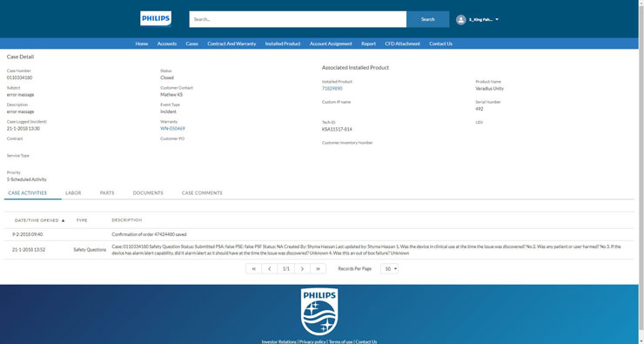Open the Installed Product menu item
Image resolution: width=644 pixels, height=344 pixels.
283,44
